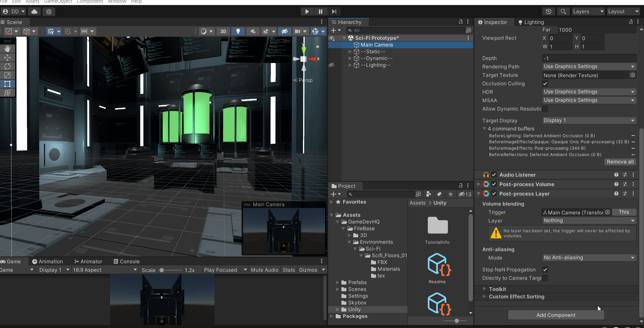Expand the --Static-- hierarchy object
The image size is (644, 328).
tap(350, 52)
